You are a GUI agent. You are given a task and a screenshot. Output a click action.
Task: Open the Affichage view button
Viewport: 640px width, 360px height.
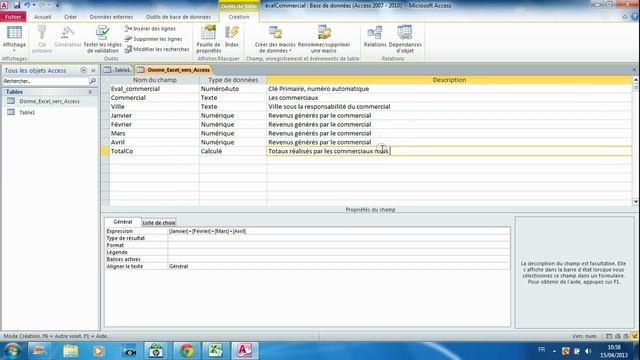tap(14, 39)
